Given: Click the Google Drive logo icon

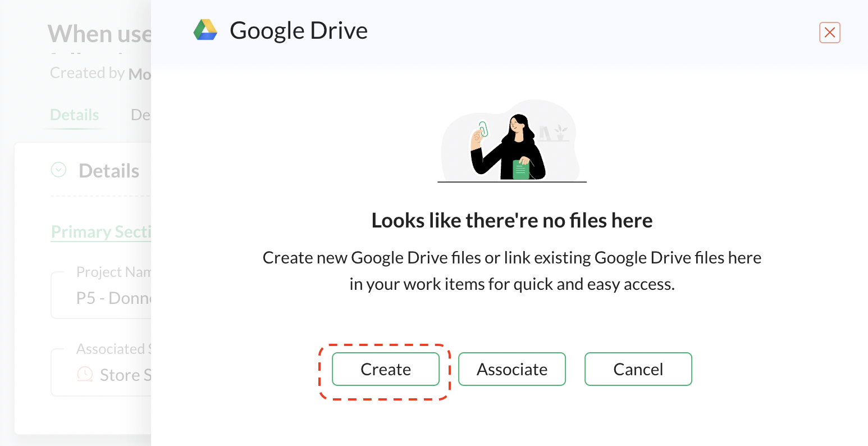Looking at the screenshot, I should pos(205,30).
